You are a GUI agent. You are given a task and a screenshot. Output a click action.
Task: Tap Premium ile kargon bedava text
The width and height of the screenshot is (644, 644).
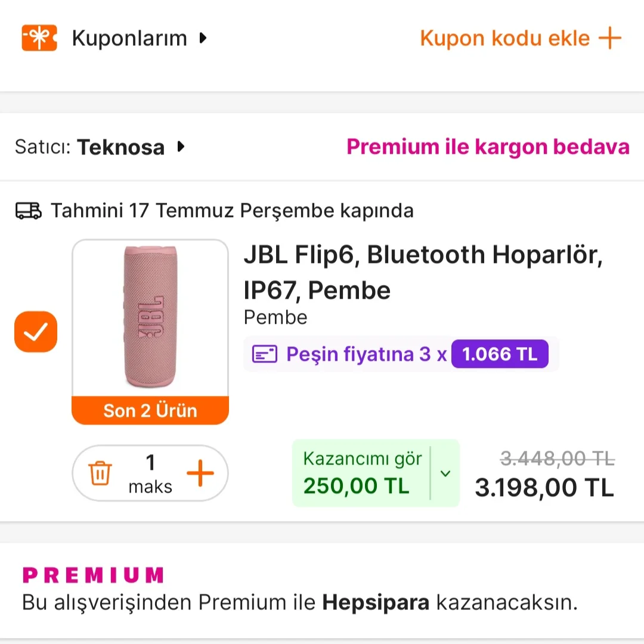click(488, 147)
